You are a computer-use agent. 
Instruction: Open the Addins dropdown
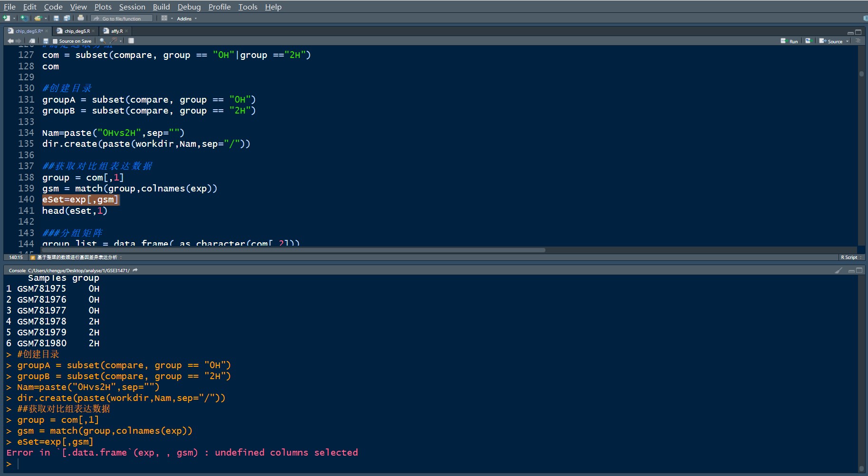click(187, 19)
